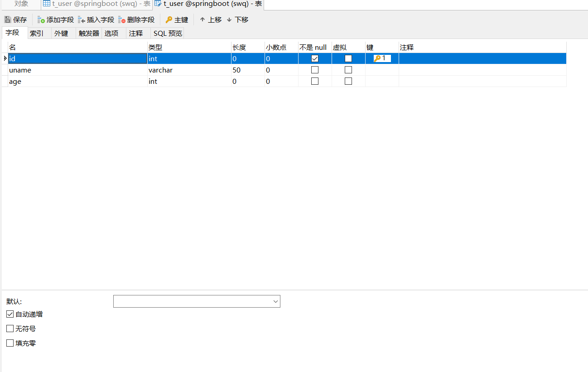588x372 pixels.
Task: Click the Save (保存) disk icon
Action: pyautogui.click(x=8, y=20)
